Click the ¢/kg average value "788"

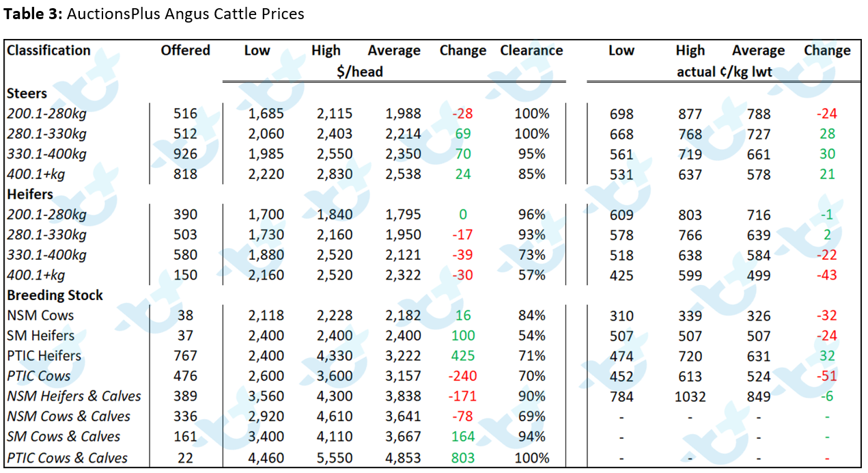tap(758, 114)
